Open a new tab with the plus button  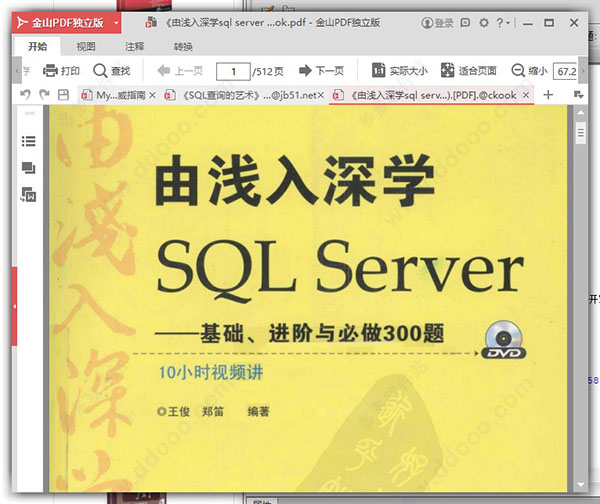548,95
